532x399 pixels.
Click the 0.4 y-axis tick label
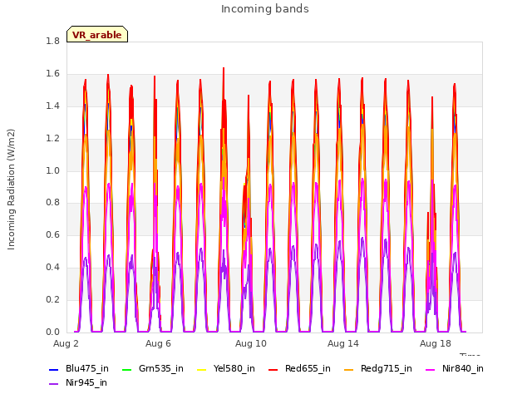(52, 268)
